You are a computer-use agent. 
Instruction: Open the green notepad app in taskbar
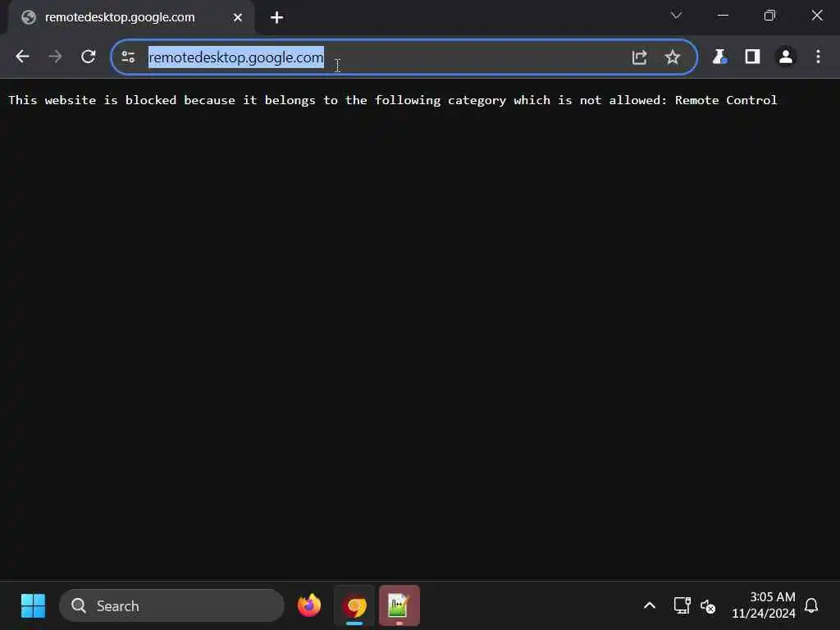(399, 606)
